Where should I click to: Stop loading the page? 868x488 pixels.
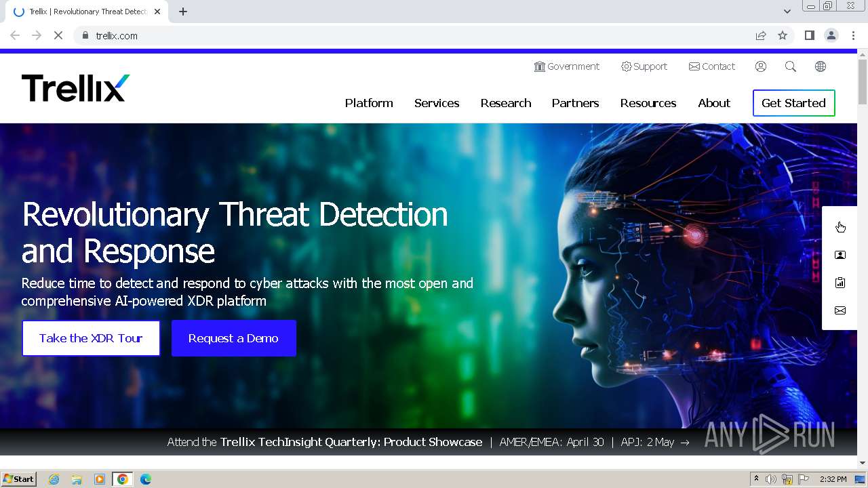[x=58, y=35]
